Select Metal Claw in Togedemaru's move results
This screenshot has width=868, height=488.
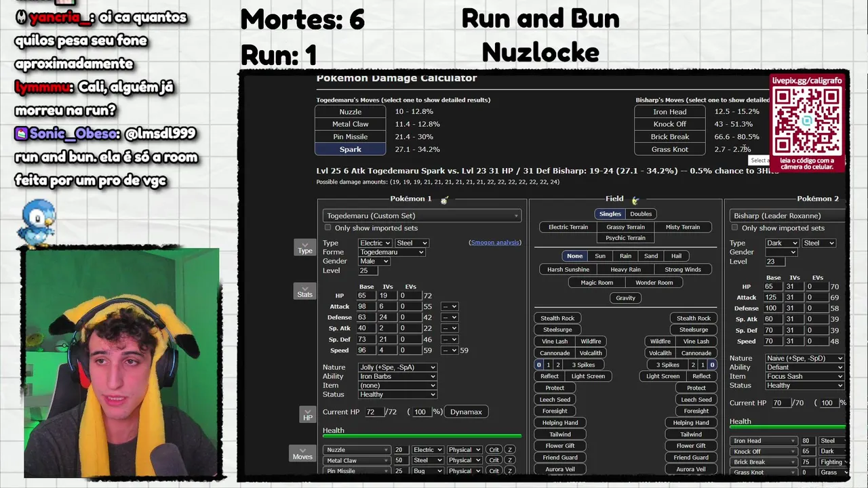(351, 124)
